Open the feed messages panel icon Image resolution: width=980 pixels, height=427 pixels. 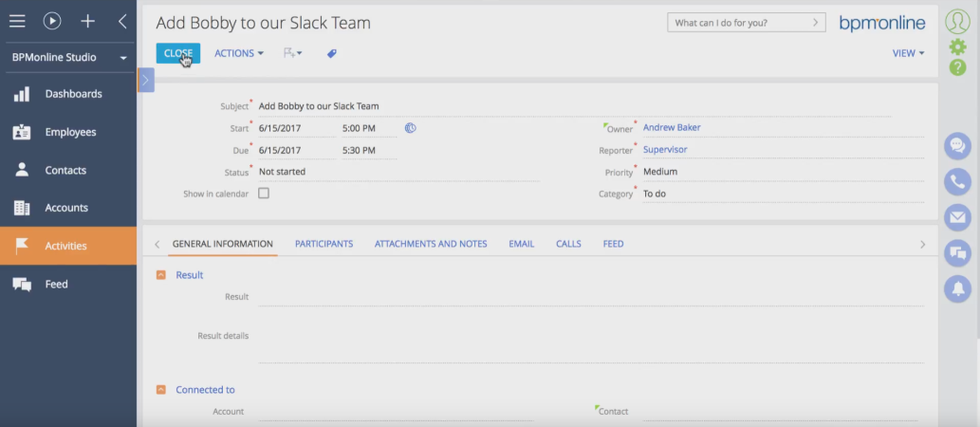pos(957,253)
